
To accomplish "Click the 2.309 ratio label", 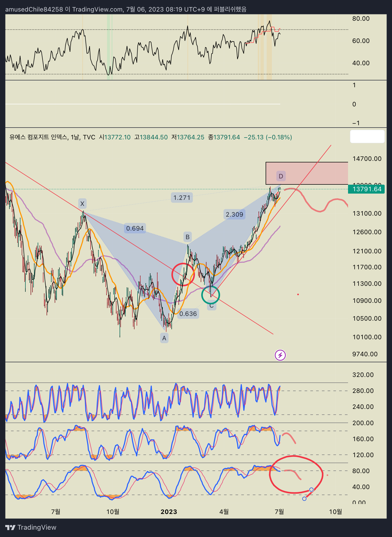I will point(234,215).
